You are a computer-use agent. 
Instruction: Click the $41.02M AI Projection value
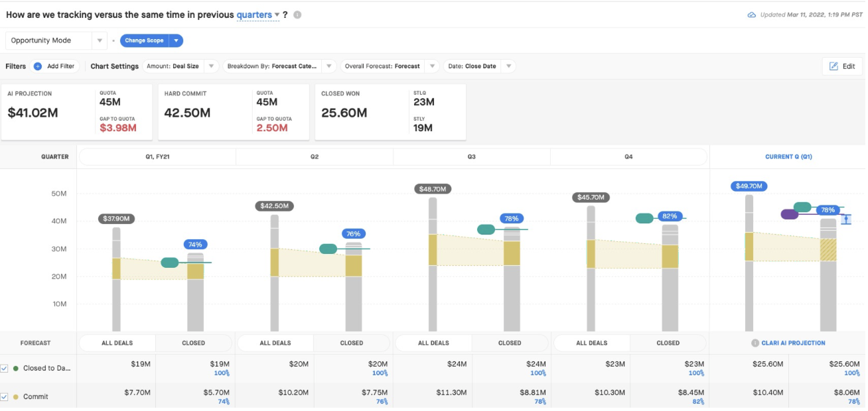[33, 113]
